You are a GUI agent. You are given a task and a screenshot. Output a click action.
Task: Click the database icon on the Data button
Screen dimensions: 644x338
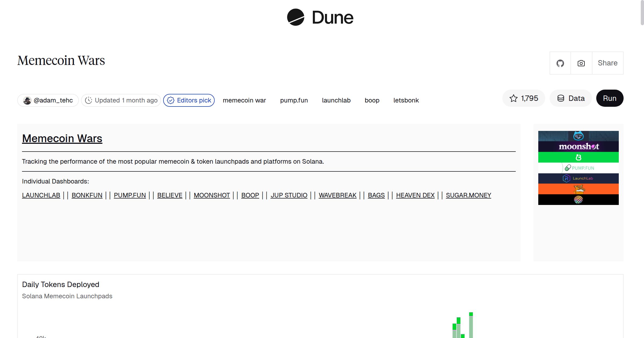tap(561, 98)
